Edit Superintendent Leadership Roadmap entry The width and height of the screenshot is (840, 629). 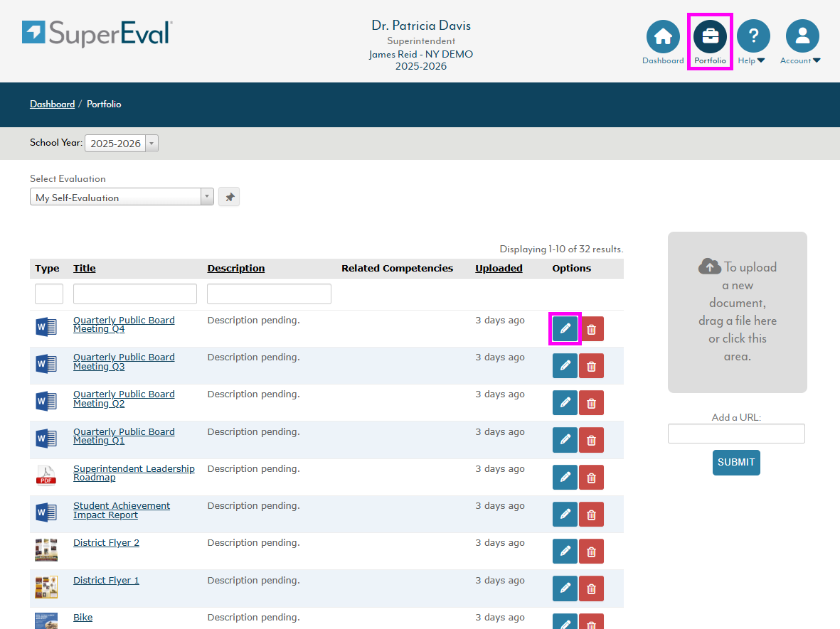[x=565, y=477]
